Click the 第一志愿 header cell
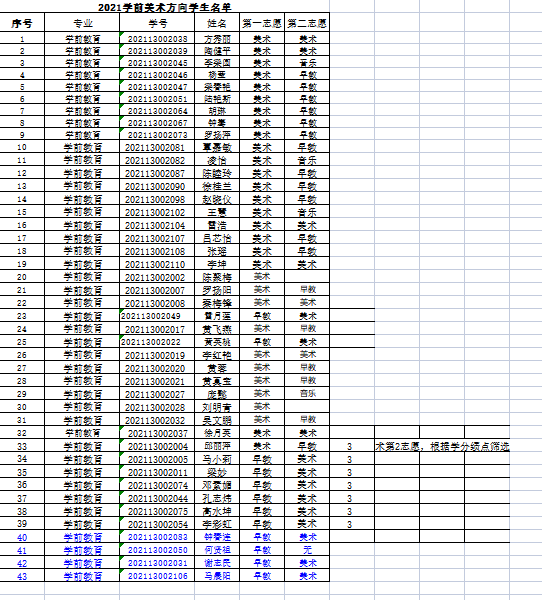The height and width of the screenshot is (600, 542). point(262,24)
